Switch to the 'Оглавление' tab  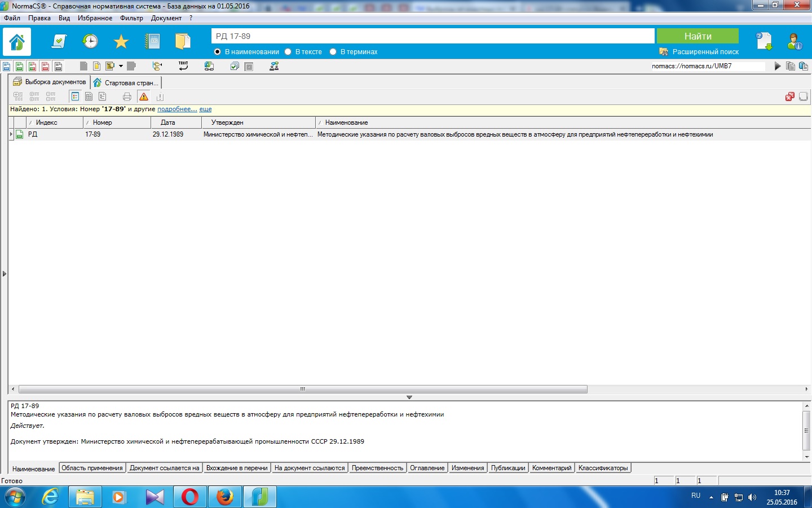coord(427,468)
